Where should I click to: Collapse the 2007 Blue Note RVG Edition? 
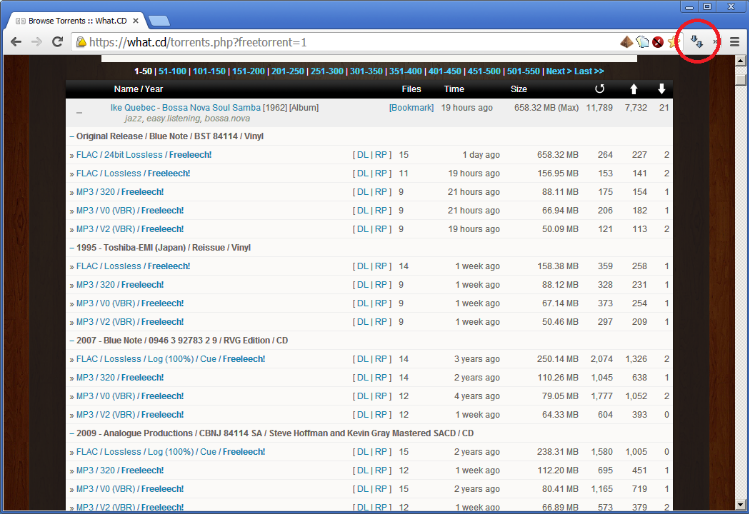click(x=72, y=341)
